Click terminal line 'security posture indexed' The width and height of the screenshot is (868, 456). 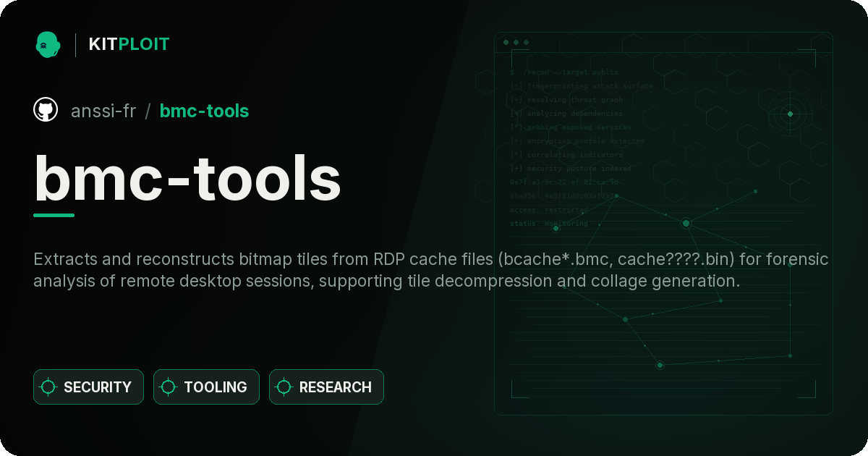[571, 169]
